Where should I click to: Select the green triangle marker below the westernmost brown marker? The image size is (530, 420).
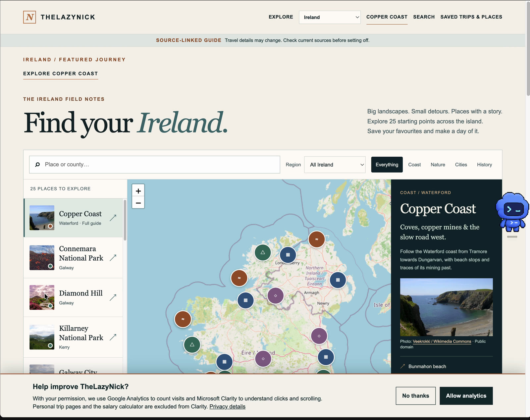tap(192, 345)
